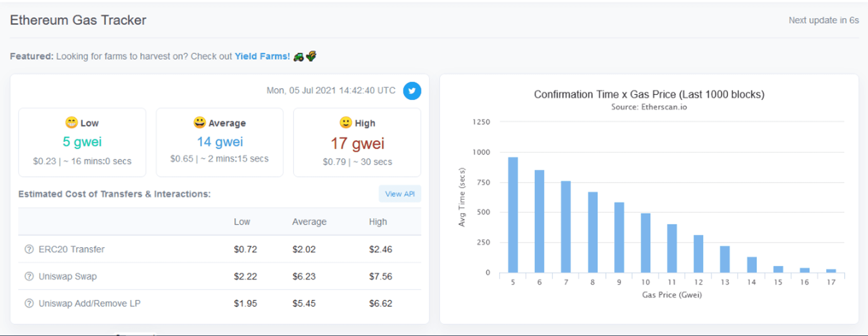The width and height of the screenshot is (868, 336).
Task: Click the Estimated Cost of Transfers heading
Action: (x=114, y=194)
